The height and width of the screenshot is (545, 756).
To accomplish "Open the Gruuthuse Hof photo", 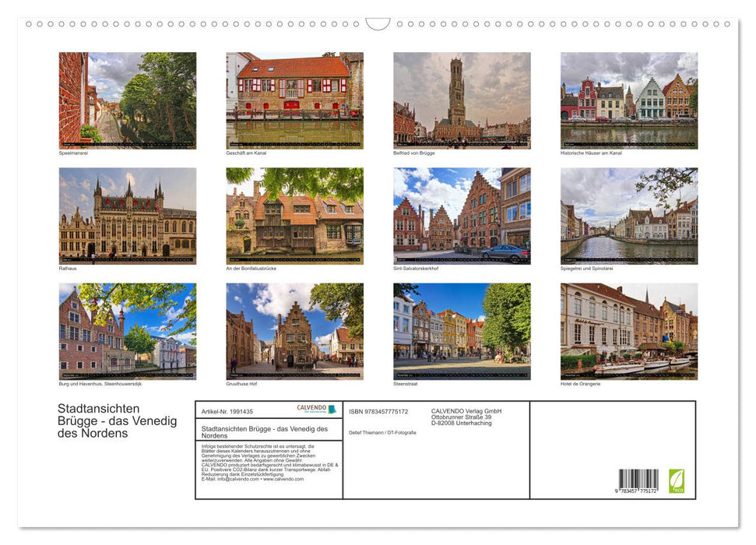I will (x=294, y=330).
